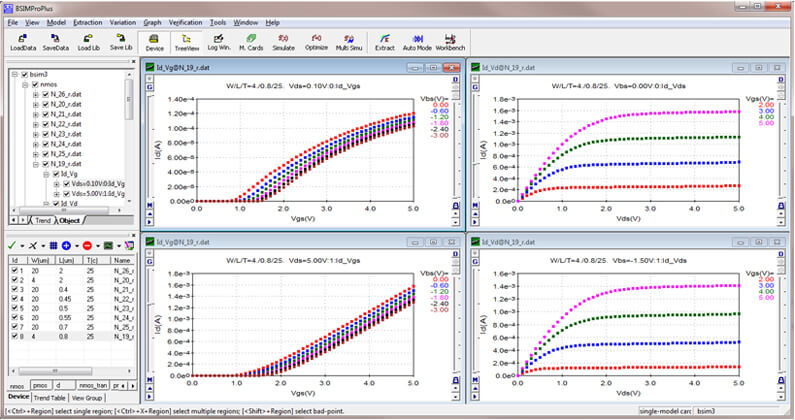Screen dimensions: 795x420
Task: Expand the Vds=0.10V:0:Id_Vg tree node
Action: pos(56,184)
